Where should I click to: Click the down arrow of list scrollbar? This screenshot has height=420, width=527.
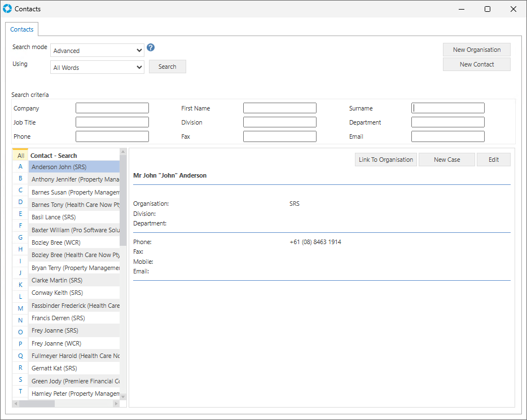click(123, 396)
